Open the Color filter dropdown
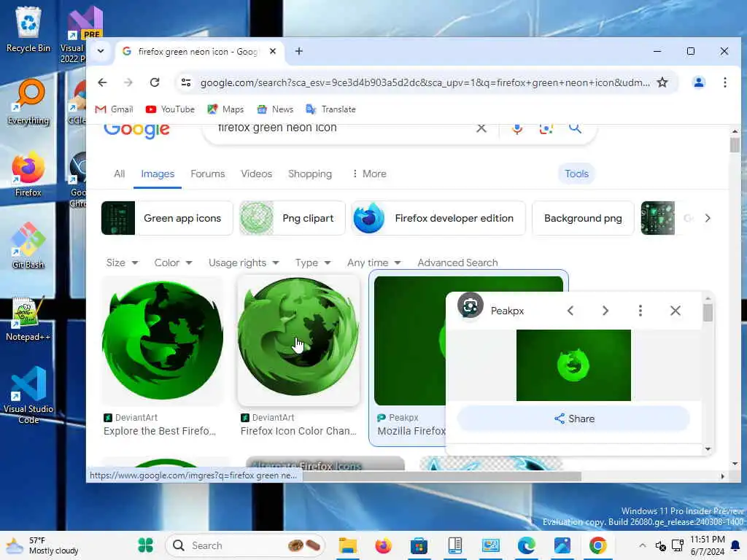Screen dimensions: 747x560 (x=173, y=262)
